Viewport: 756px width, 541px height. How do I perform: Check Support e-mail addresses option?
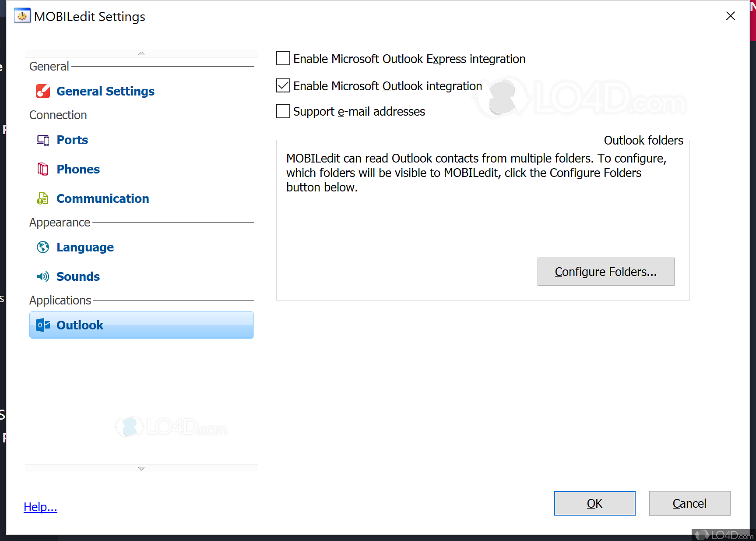coord(283,111)
